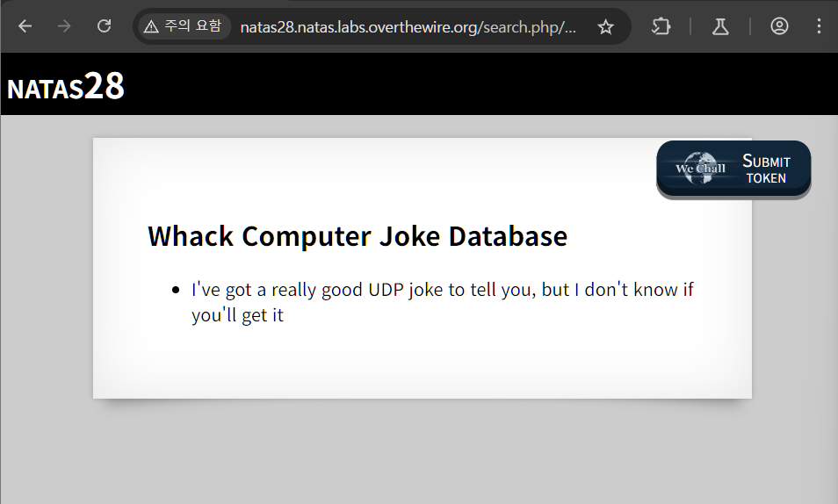Click the Whack Computer Joke Database heading

(x=357, y=236)
